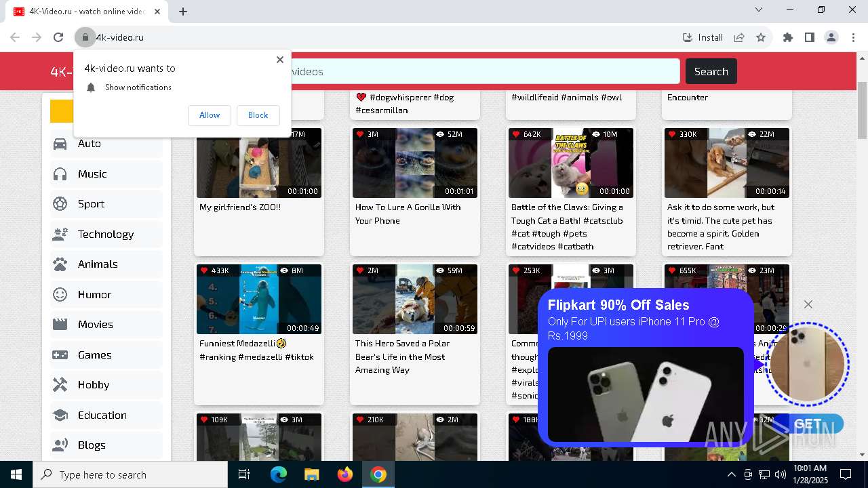Open Microsoft Edge from taskbar
868x488 pixels.
279,474
